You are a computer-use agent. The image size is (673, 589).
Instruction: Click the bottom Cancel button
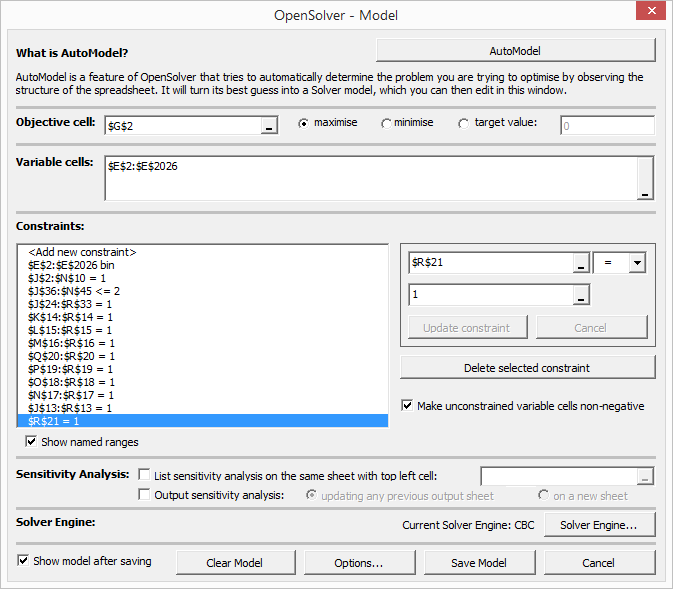pyautogui.click(x=599, y=562)
